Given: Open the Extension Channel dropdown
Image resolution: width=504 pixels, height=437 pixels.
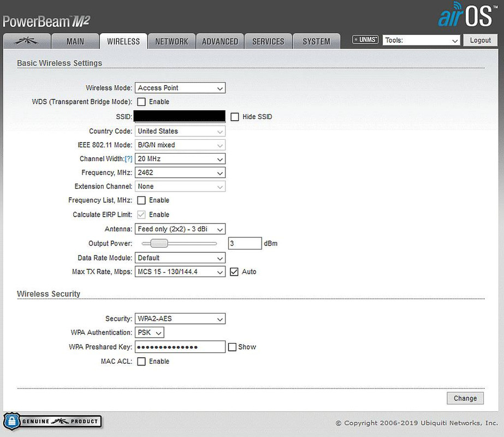Looking at the screenshot, I should pyautogui.click(x=180, y=186).
